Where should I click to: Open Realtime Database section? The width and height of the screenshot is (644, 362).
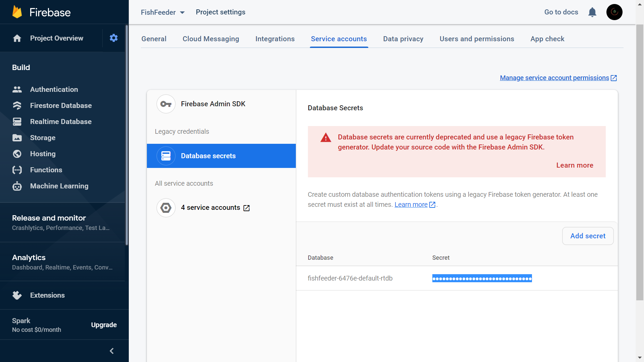[x=61, y=122]
